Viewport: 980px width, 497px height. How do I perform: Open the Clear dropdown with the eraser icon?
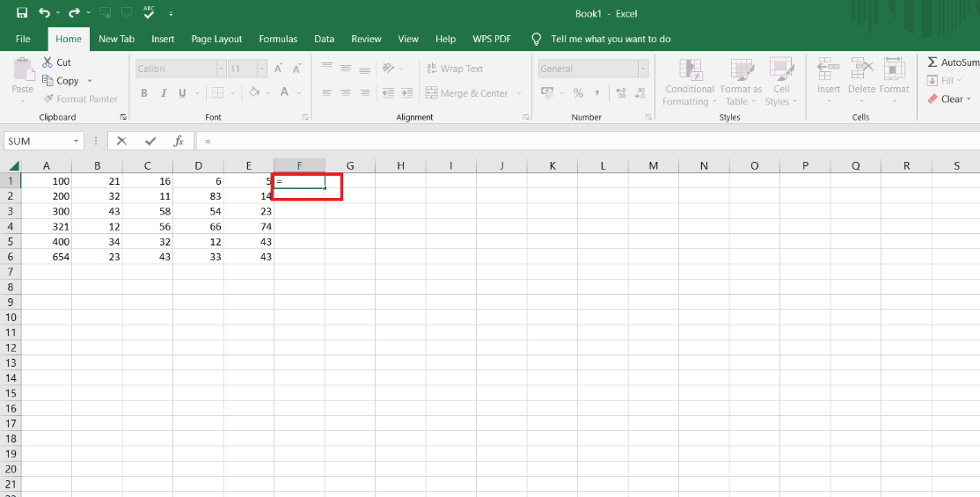[x=948, y=99]
